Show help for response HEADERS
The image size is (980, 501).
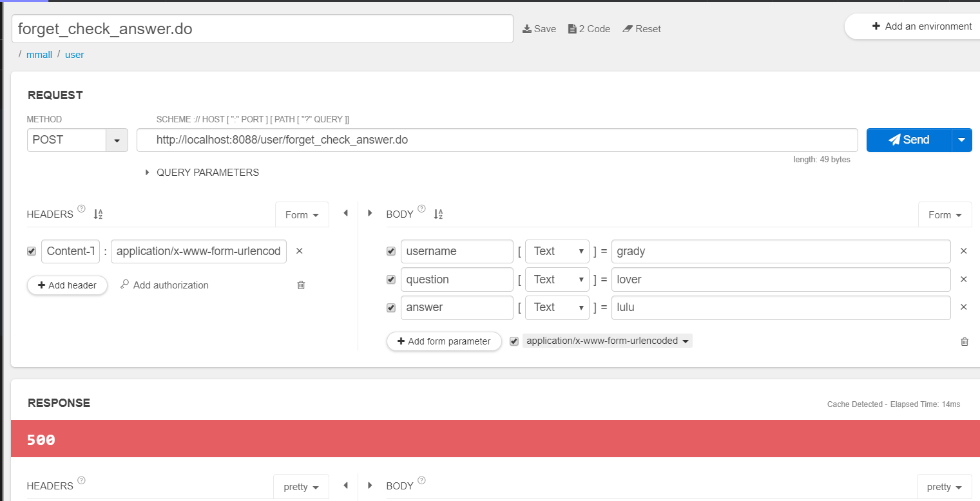(81, 480)
